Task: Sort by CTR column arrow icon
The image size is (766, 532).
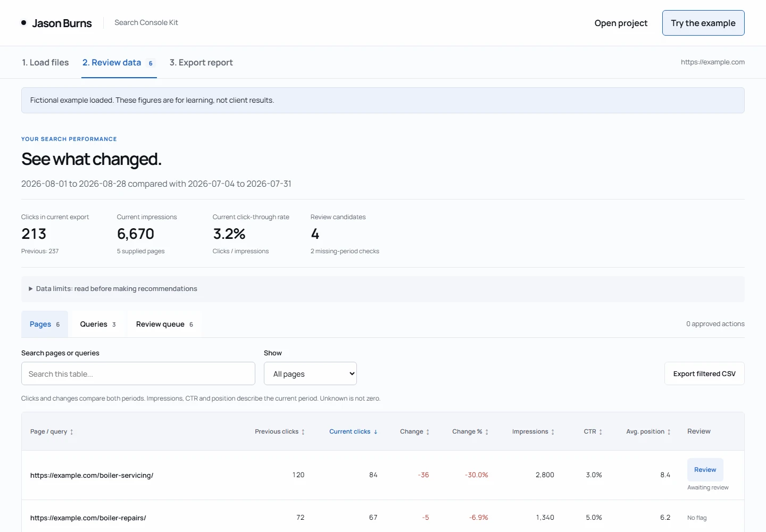Action: (x=601, y=432)
